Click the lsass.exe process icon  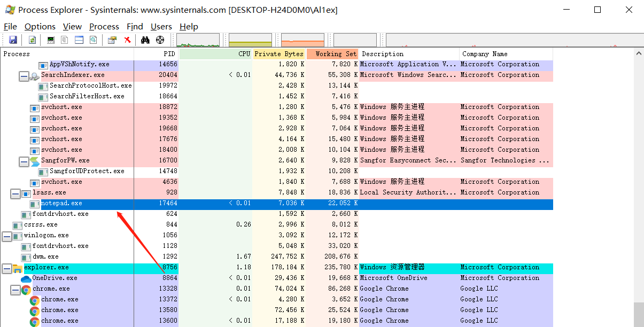[26, 193]
